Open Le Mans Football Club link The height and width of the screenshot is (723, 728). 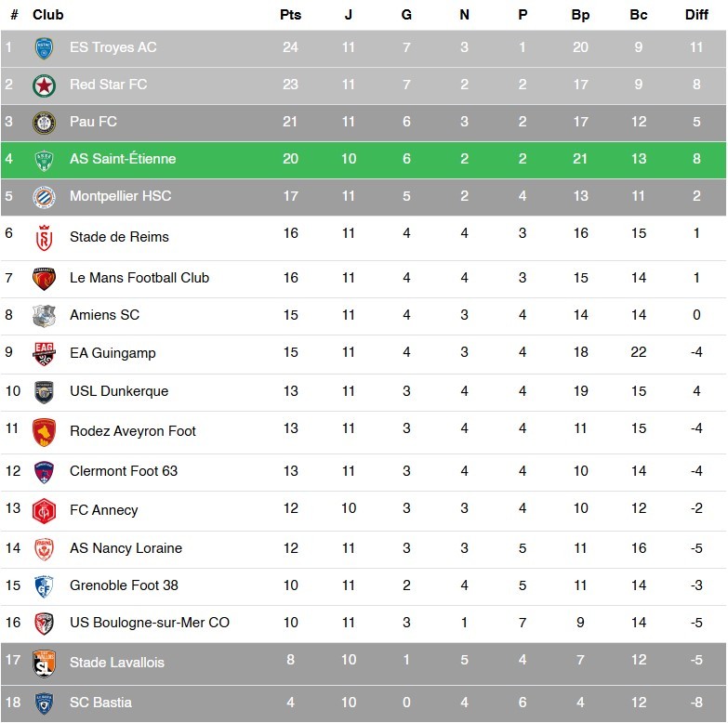139,278
